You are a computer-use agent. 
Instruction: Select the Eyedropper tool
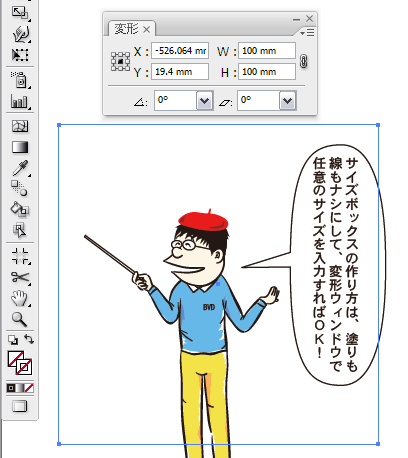[20, 168]
